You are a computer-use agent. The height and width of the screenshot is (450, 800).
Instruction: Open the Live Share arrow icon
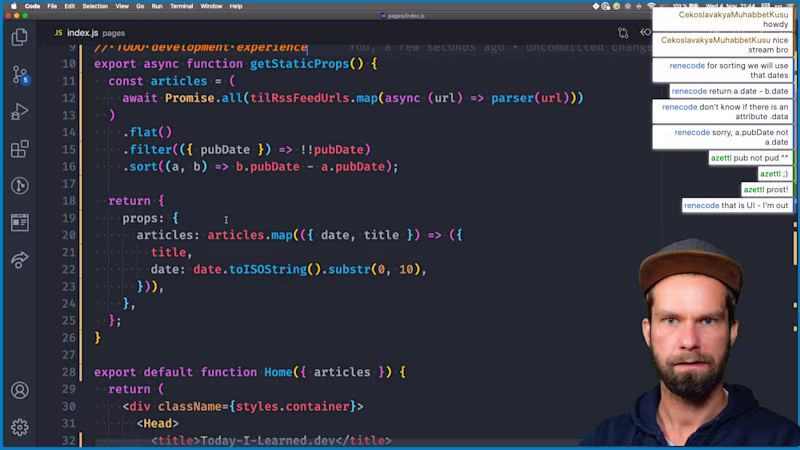(x=19, y=260)
